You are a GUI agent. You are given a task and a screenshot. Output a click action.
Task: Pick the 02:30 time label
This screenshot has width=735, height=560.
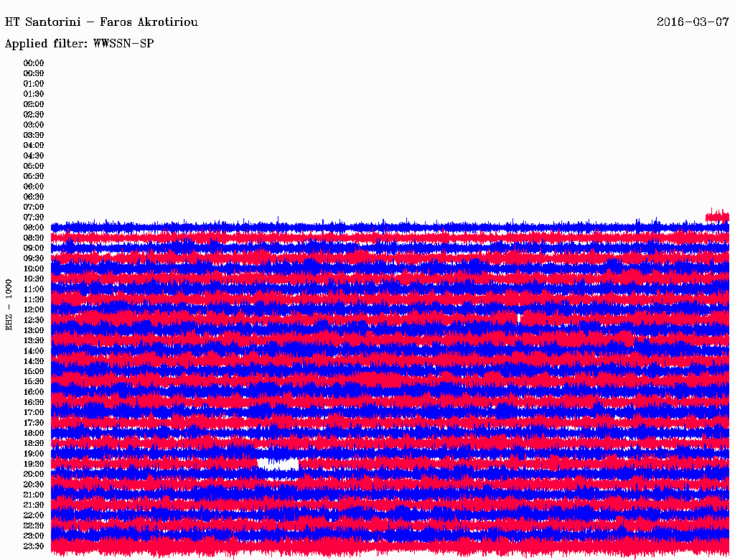point(34,114)
